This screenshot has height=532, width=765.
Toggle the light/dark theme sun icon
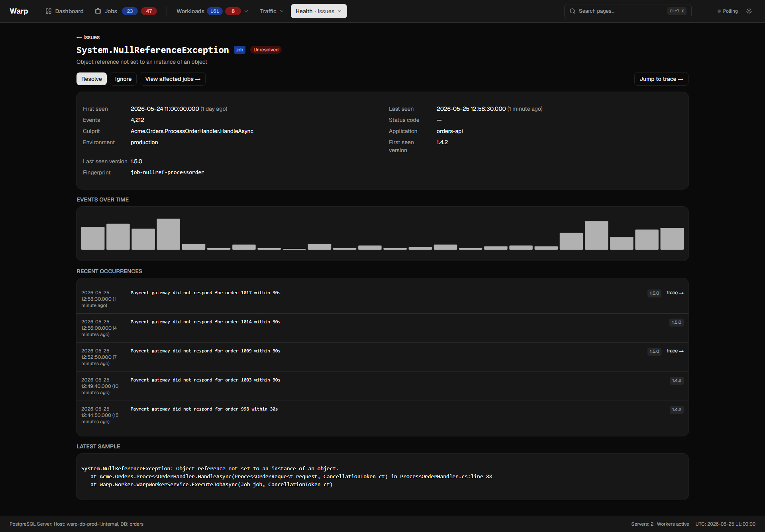749,11
